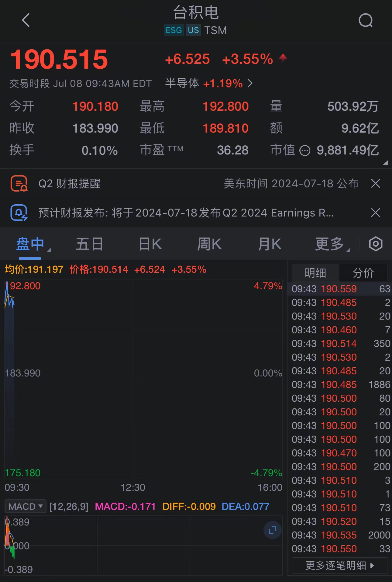The image size is (392, 582).
Task: Select the trade row 190.514 volume 350
Action: [x=339, y=343]
